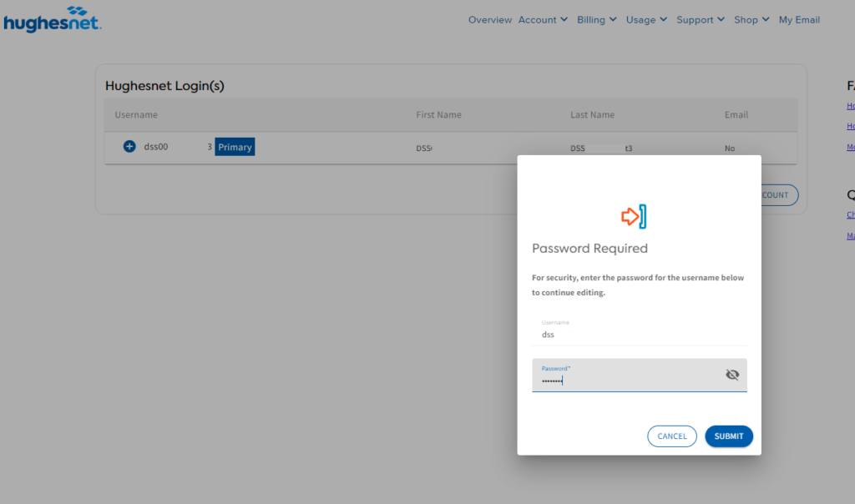Go to the Overview page
Image resolution: width=855 pixels, height=504 pixels.
[x=489, y=20]
